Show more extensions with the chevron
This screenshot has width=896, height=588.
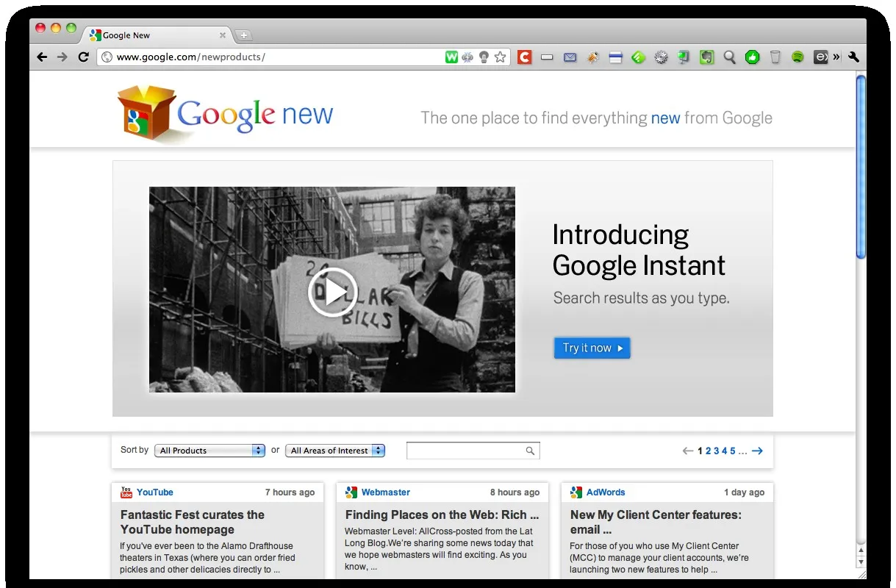pos(836,57)
